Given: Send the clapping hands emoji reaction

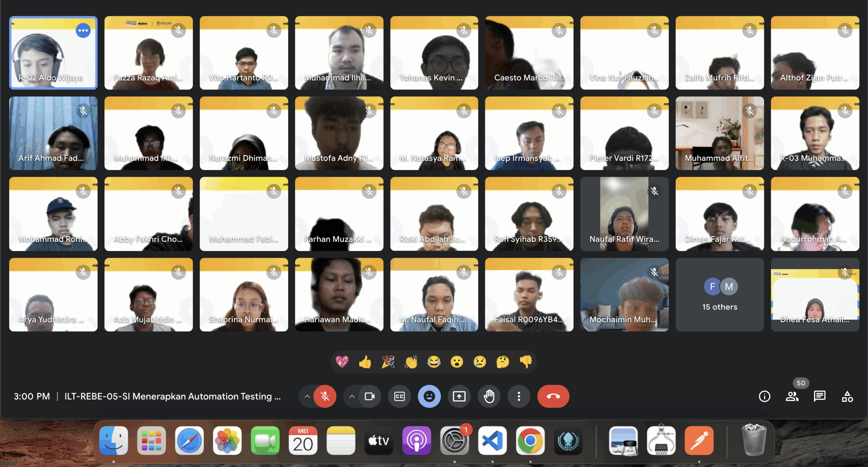Looking at the screenshot, I should tap(411, 362).
